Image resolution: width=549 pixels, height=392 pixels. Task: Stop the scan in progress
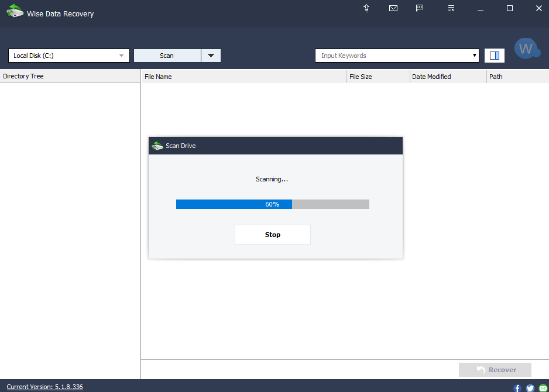(272, 235)
